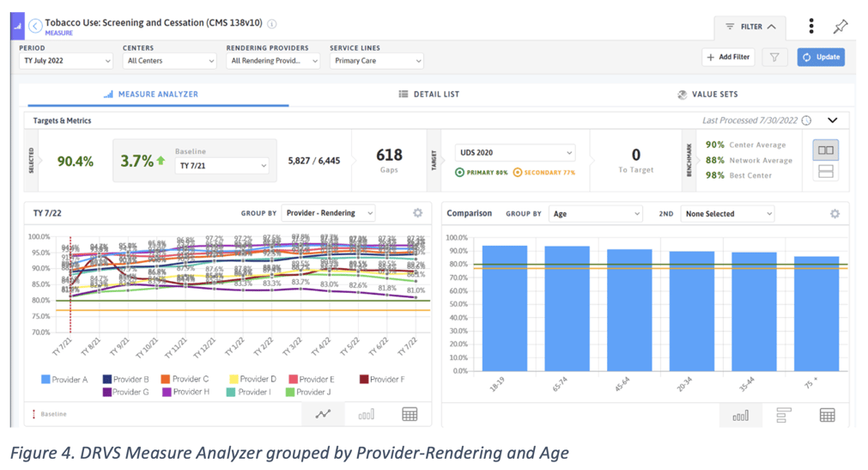Toggle Provider C in chart legend
868x470 pixels.
pos(185,379)
